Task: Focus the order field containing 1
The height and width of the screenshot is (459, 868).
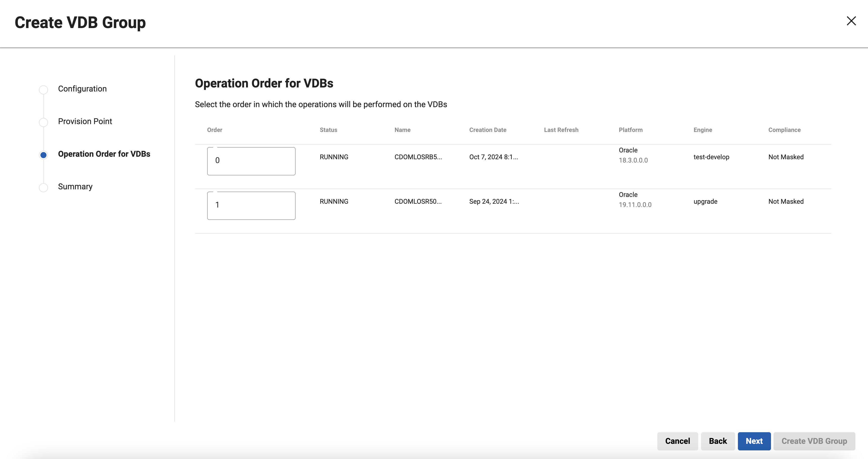Action: pyautogui.click(x=251, y=205)
